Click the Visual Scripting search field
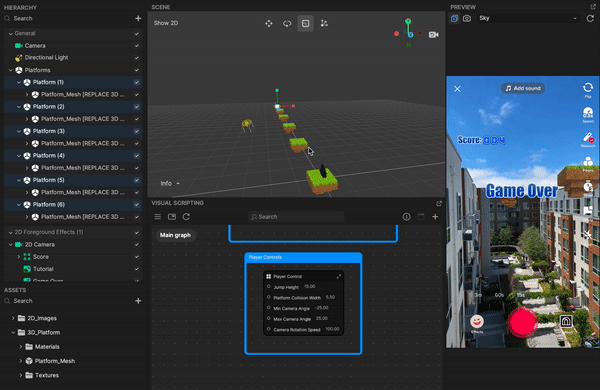600x390 pixels. point(297,217)
